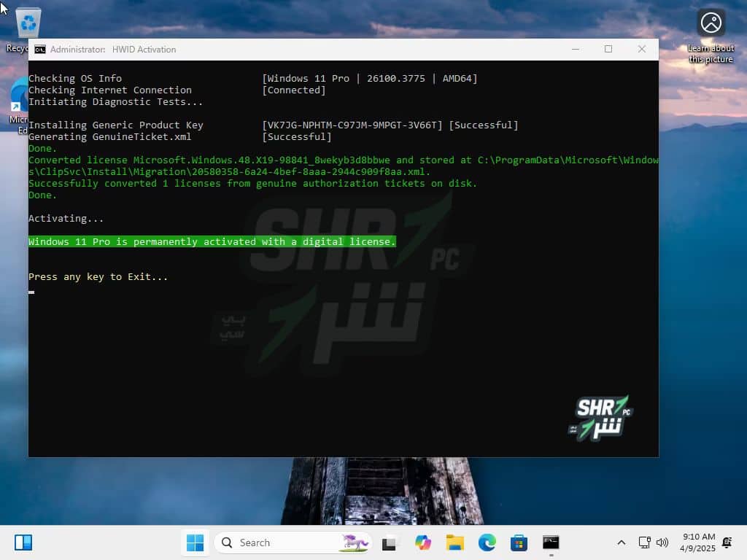Click the product key 'VK7JG-NPHTM-C97JM-9MPGT-3V66T' text
This screenshot has width=747, height=560.
tap(352, 125)
